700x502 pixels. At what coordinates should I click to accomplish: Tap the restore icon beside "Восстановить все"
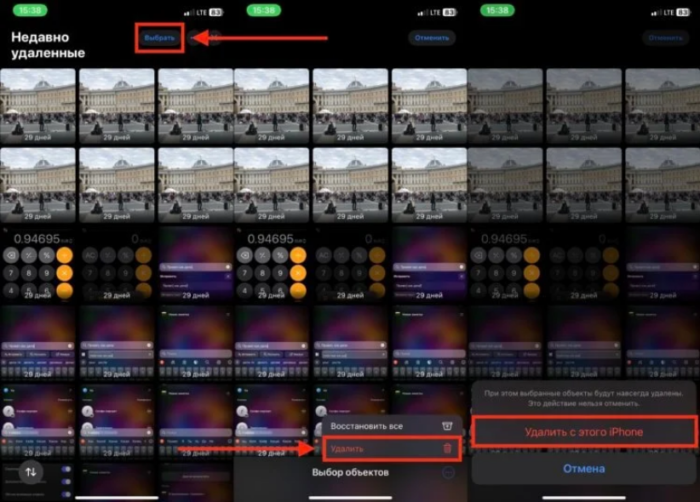(x=447, y=427)
